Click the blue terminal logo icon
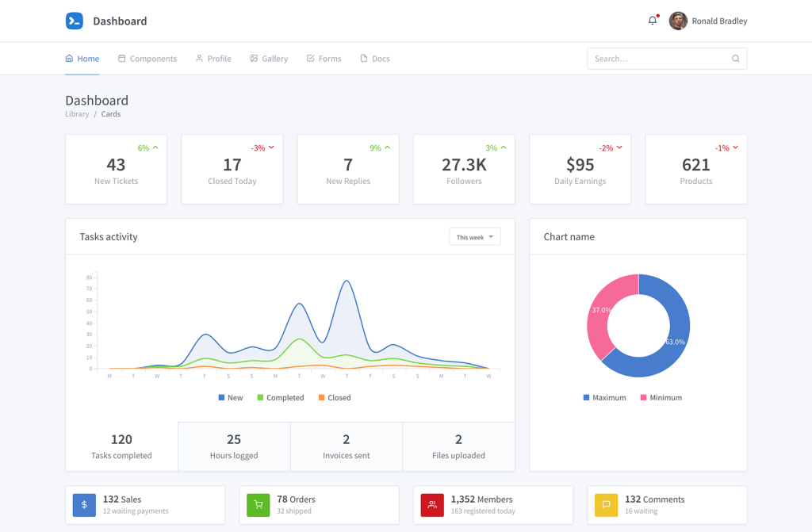Viewport: 812px width, 532px height. (75, 21)
